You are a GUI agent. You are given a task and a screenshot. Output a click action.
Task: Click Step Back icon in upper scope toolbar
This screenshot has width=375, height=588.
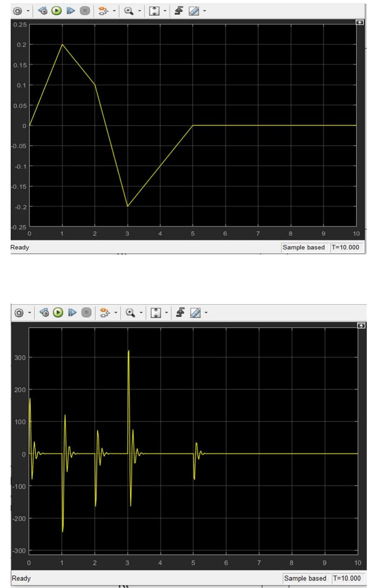point(43,11)
